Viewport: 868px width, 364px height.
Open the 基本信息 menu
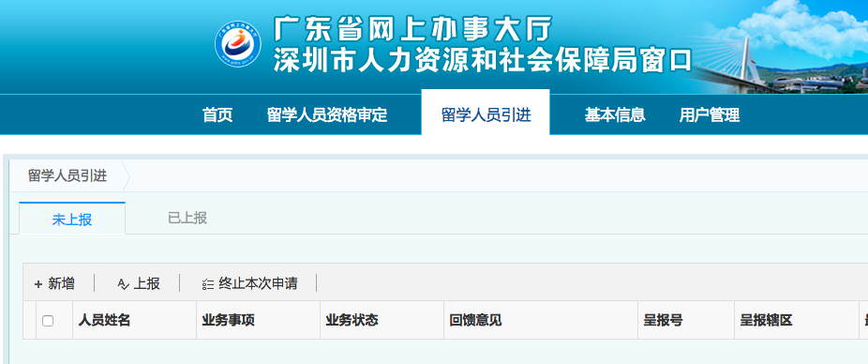point(615,114)
